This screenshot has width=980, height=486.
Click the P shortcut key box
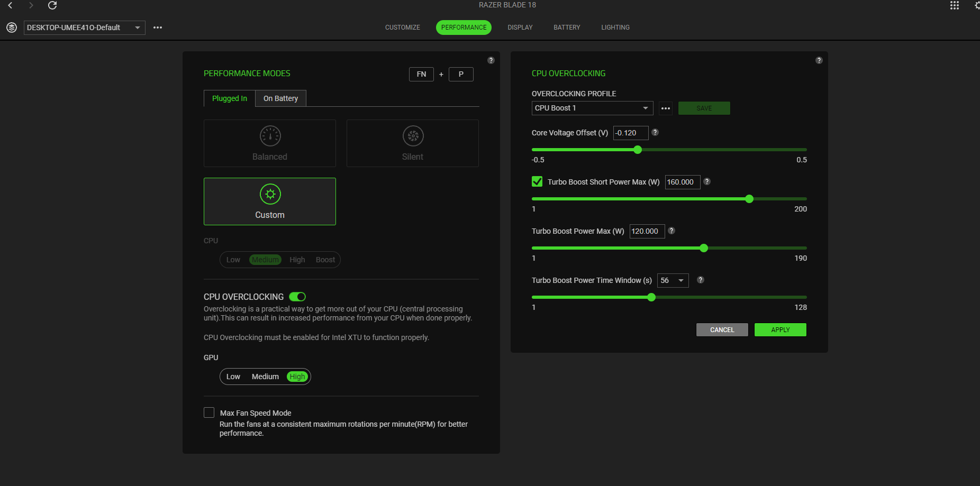(461, 74)
